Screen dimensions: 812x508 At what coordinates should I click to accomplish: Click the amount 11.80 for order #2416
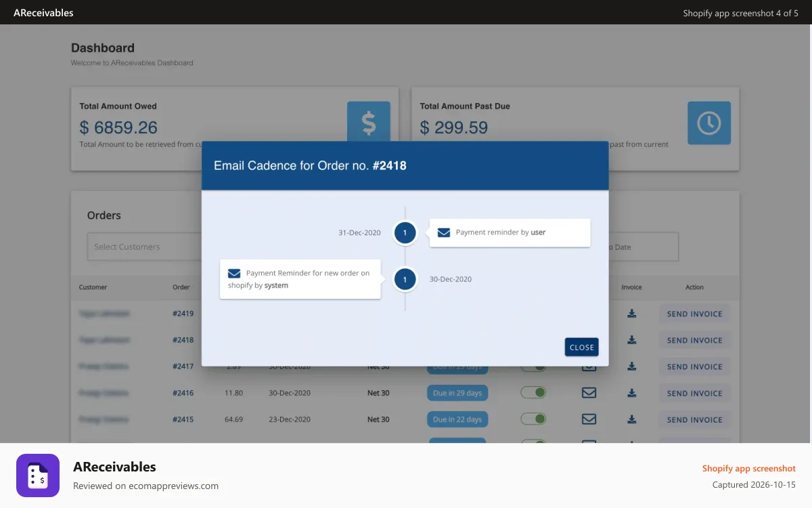233,393
